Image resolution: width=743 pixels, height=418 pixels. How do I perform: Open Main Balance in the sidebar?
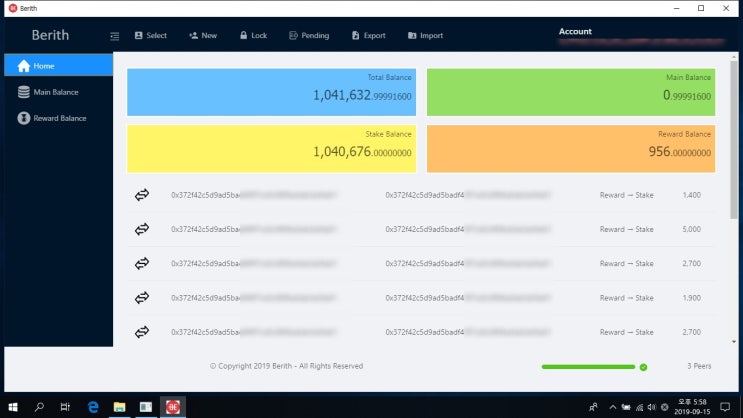tap(59, 92)
